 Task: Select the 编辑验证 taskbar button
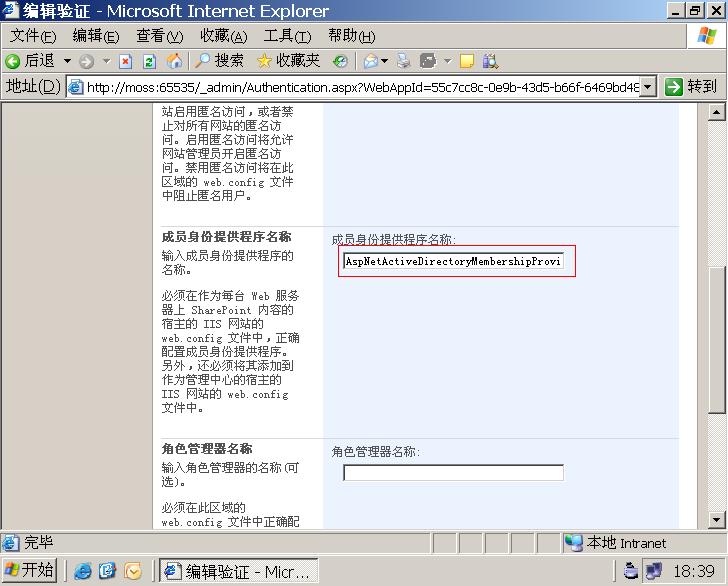pyautogui.click(x=239, y=571)
